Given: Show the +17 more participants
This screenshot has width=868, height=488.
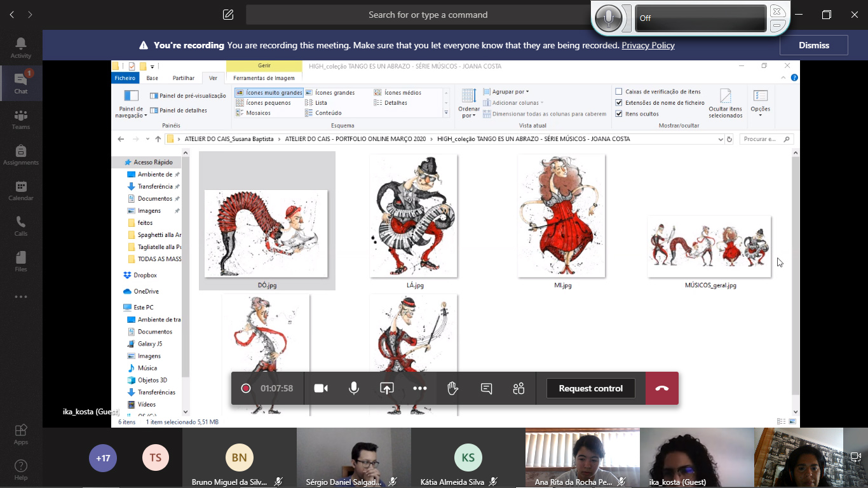Looking at the screenshot, I should click(103, 457).
